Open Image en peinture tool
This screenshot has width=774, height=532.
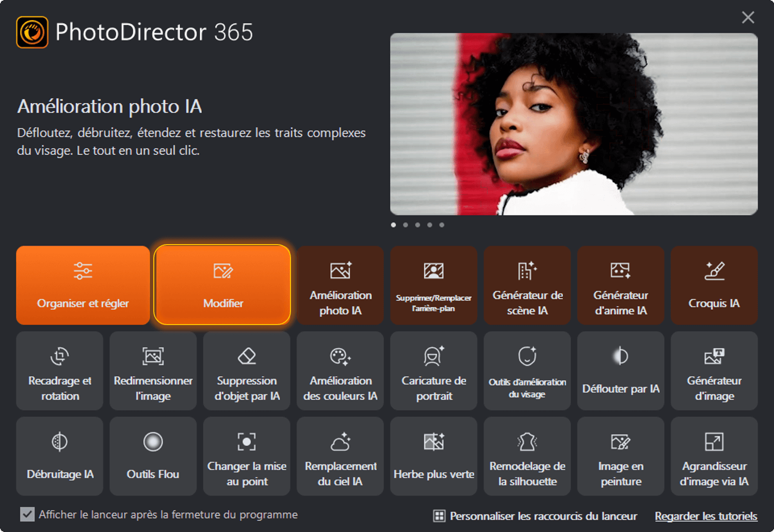pos(621,456)
